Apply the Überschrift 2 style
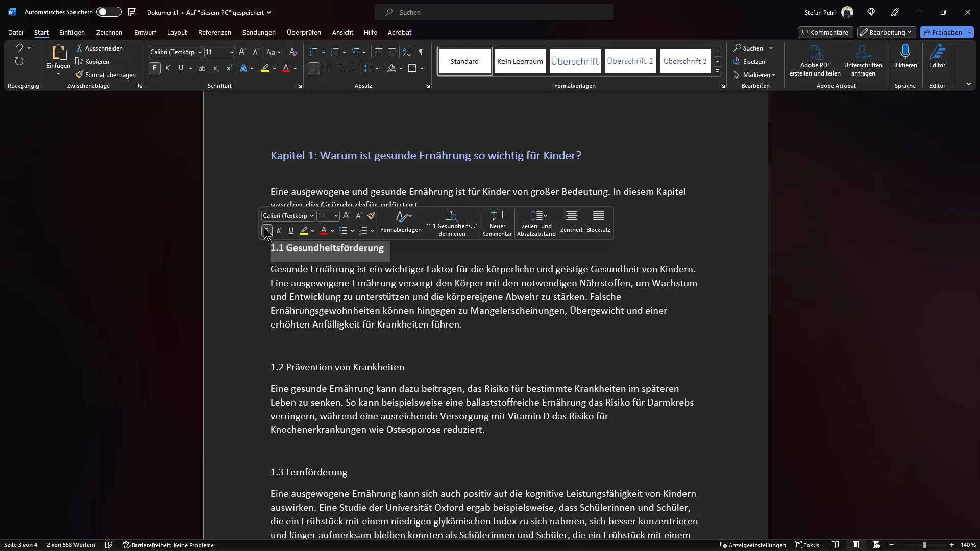Image resolution: width=980 pixels, height=551 pixels. tap(630, 61)
